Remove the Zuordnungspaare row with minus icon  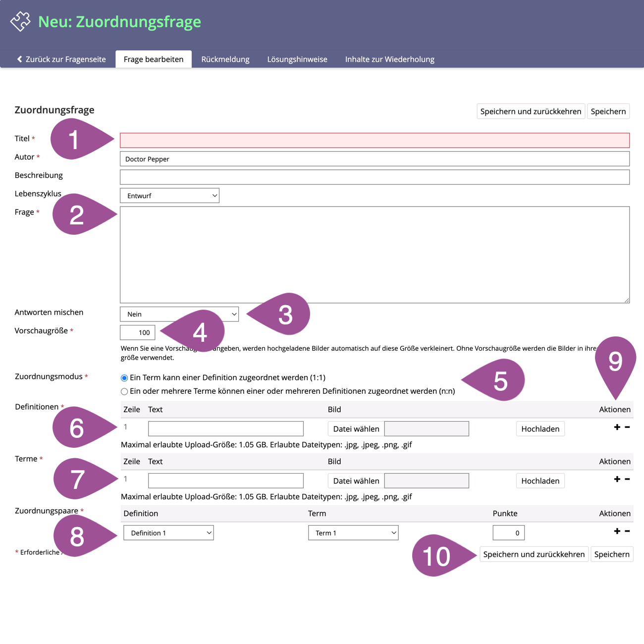tap(627, 531)
